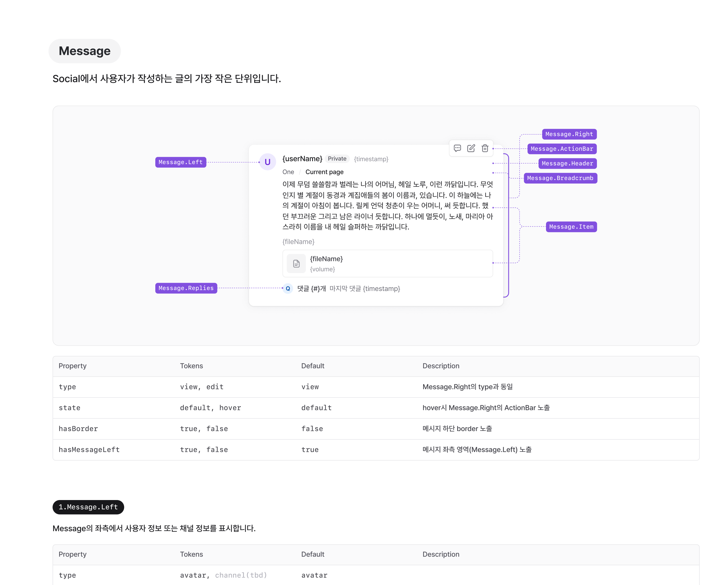Click the 1.Message.Left section heading pill
The width and height of the screenshot is (728, 585).
point(88,507)
